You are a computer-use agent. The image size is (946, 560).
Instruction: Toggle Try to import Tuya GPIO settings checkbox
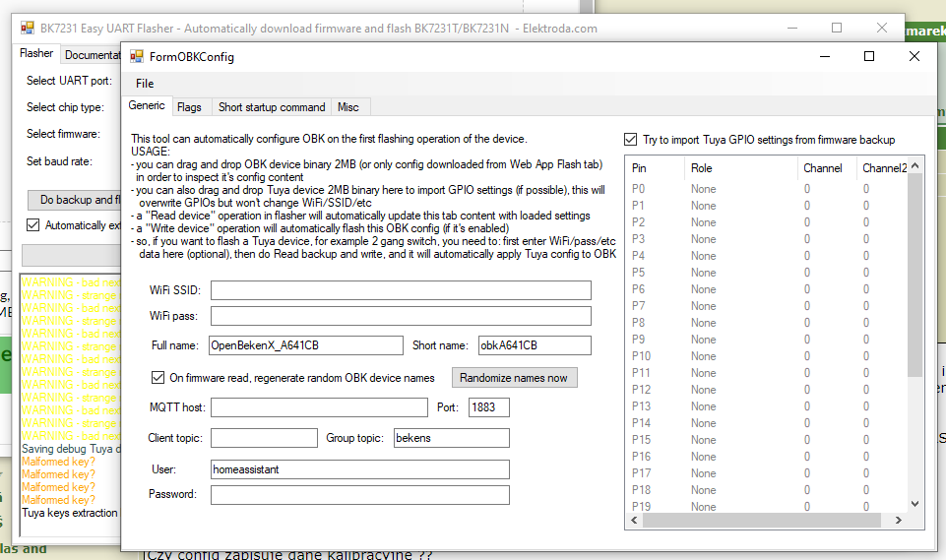630,140
